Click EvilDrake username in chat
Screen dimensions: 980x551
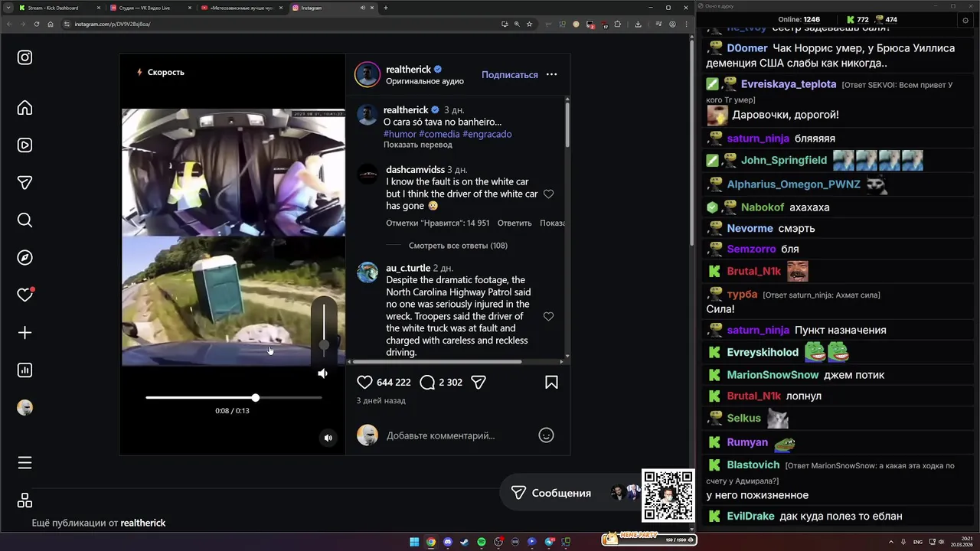click(750, 516)
